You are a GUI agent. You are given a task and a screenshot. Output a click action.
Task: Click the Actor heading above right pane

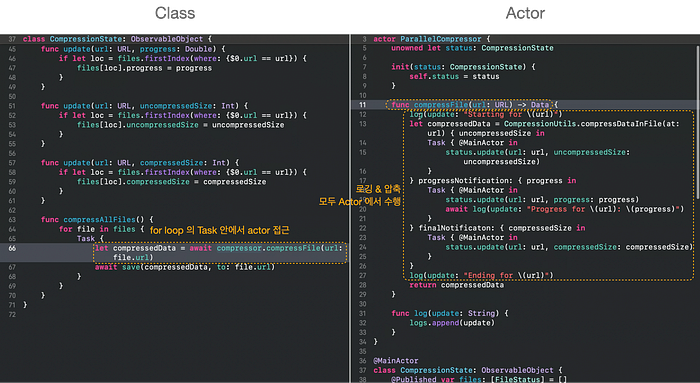click(x=525, y=13)
